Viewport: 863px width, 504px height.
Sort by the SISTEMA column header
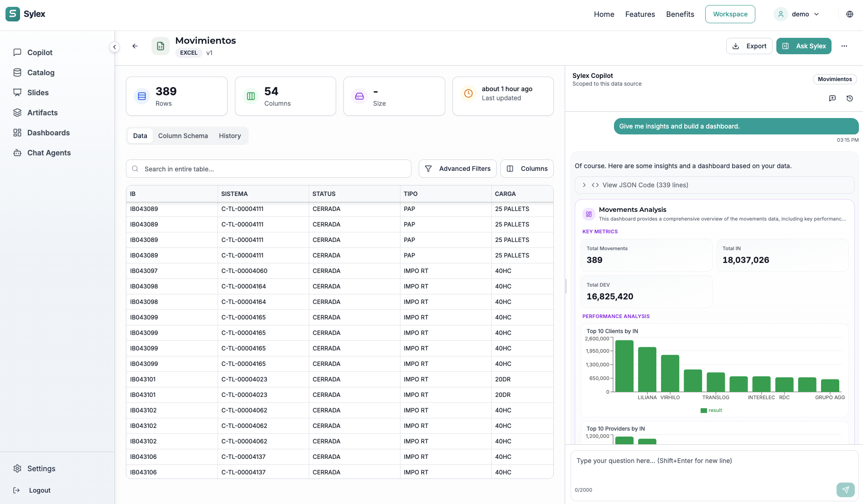pyautogui.click(x=234, y=194)
